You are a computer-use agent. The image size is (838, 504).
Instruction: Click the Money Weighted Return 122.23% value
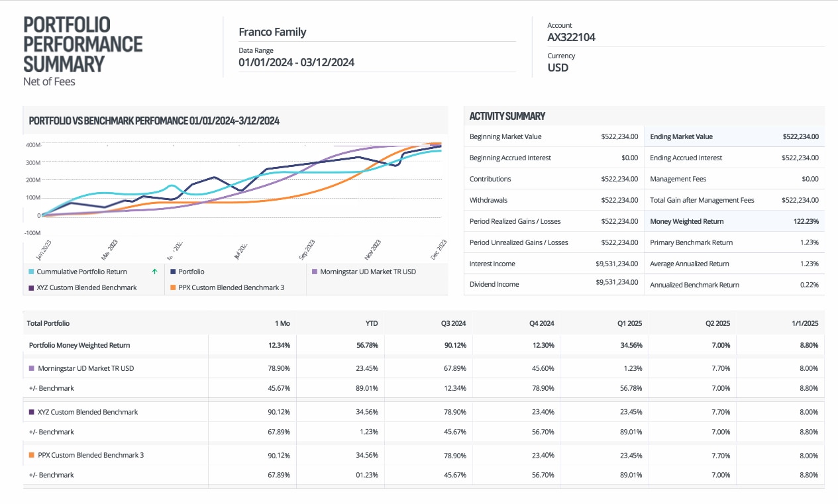click(x=806, y=221)
